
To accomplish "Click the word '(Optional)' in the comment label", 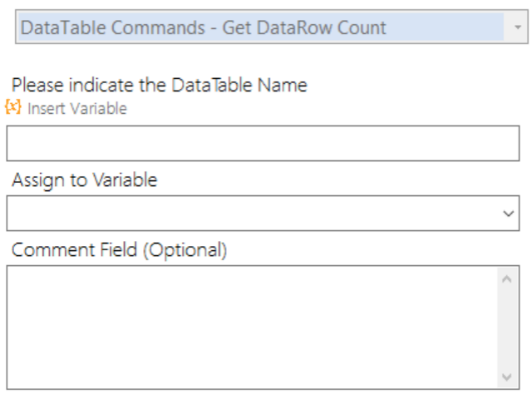I will pos(185,250).
